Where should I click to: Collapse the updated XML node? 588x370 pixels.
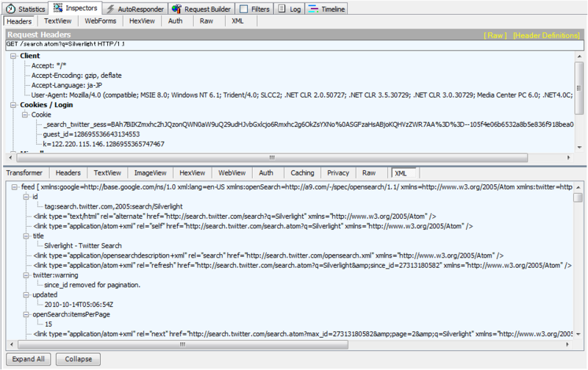(26, 294)
